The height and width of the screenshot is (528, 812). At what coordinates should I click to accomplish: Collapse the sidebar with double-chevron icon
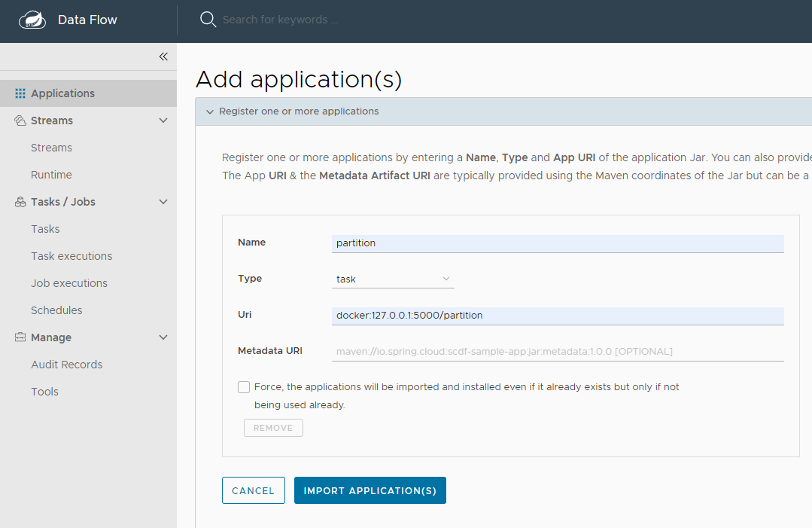coord(163,56)
